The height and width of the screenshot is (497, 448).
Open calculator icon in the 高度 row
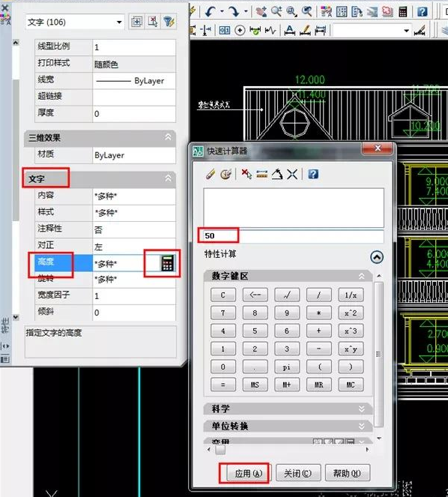167,263
